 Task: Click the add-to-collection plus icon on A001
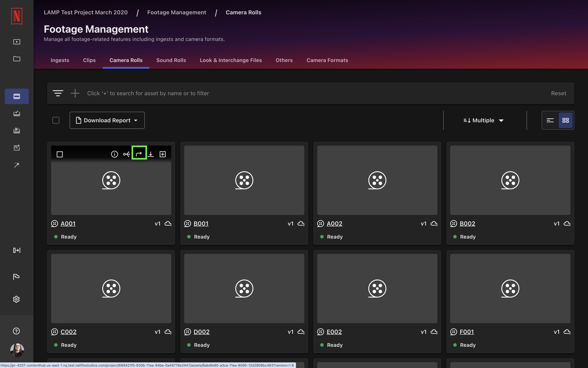[163, 154]
